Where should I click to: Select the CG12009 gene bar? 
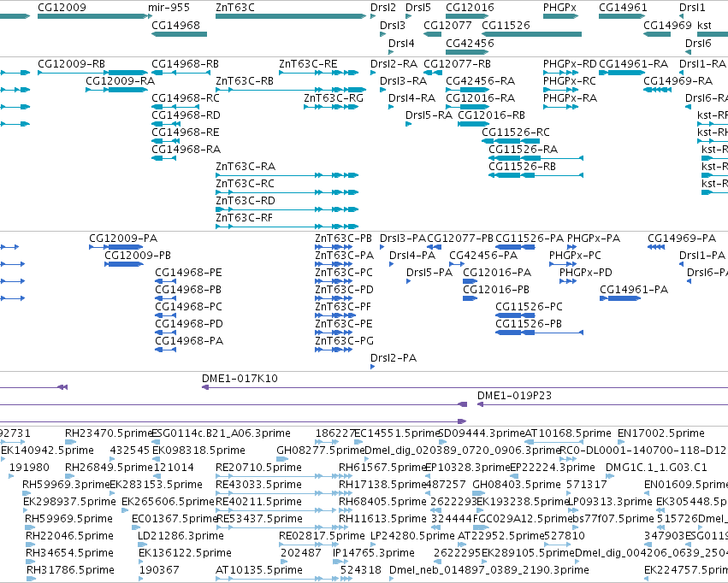click(95, 16)
